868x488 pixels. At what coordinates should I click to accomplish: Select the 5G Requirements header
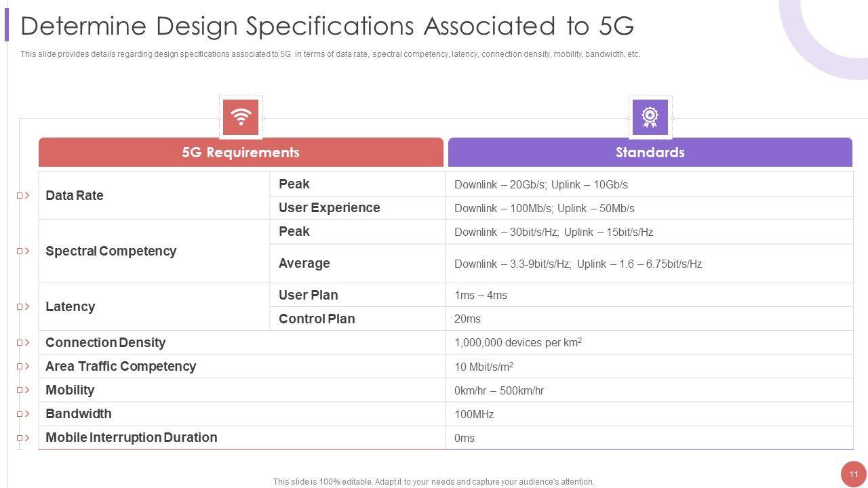coord(241,152)
